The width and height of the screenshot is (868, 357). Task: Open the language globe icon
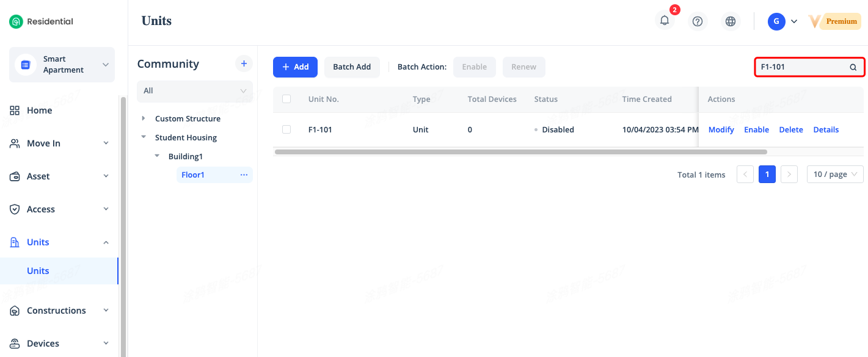[x=730, y=21]
